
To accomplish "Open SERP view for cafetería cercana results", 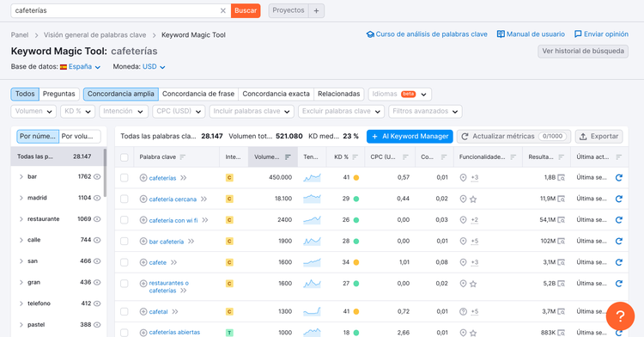I will (x=562, y=199).
